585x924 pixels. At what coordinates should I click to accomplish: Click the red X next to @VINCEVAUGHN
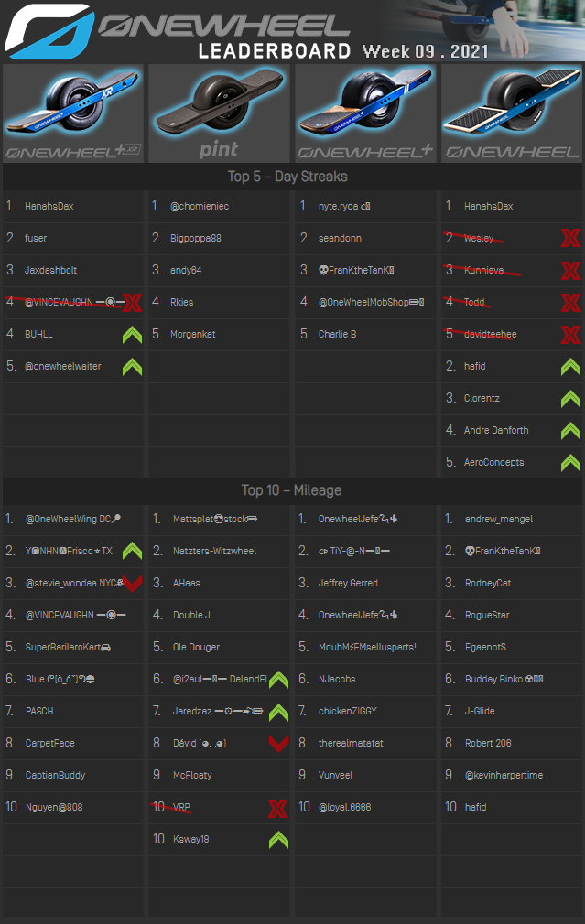tap(133, 303)
